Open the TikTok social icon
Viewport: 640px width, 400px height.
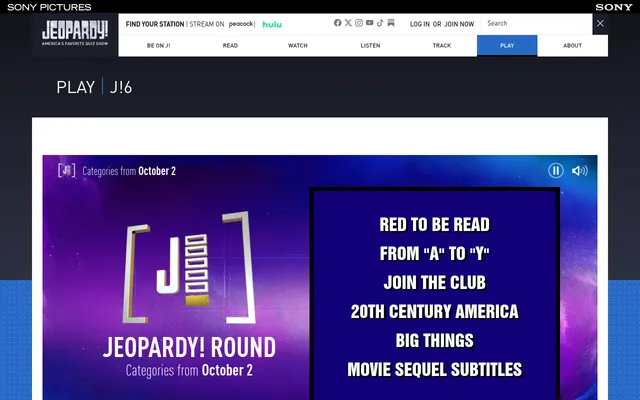pos(380,23)
